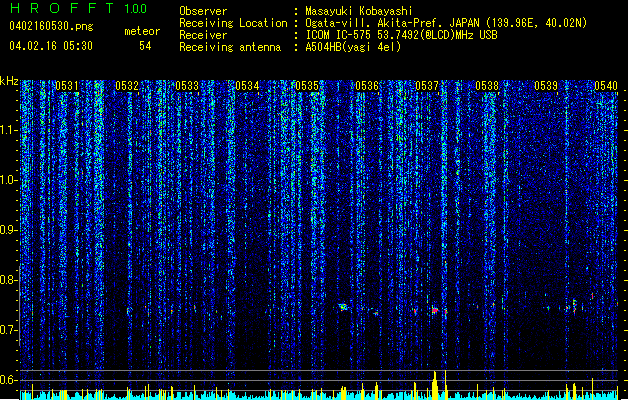Click the meteor echo cluster near 0539
Viewport: 629px width, 400px height.
pyautogui.click(x=574, y=306)
